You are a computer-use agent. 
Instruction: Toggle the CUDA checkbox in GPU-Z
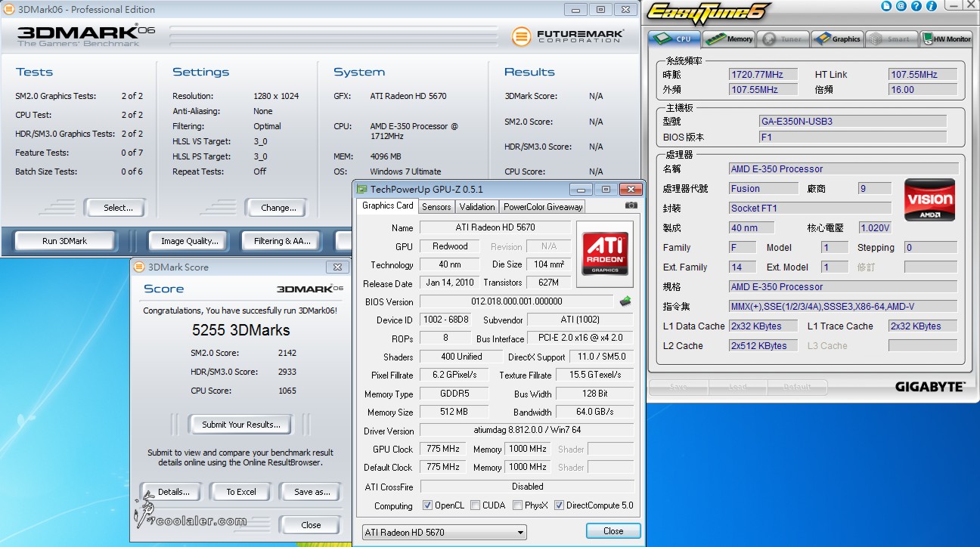tap(474, 505)
